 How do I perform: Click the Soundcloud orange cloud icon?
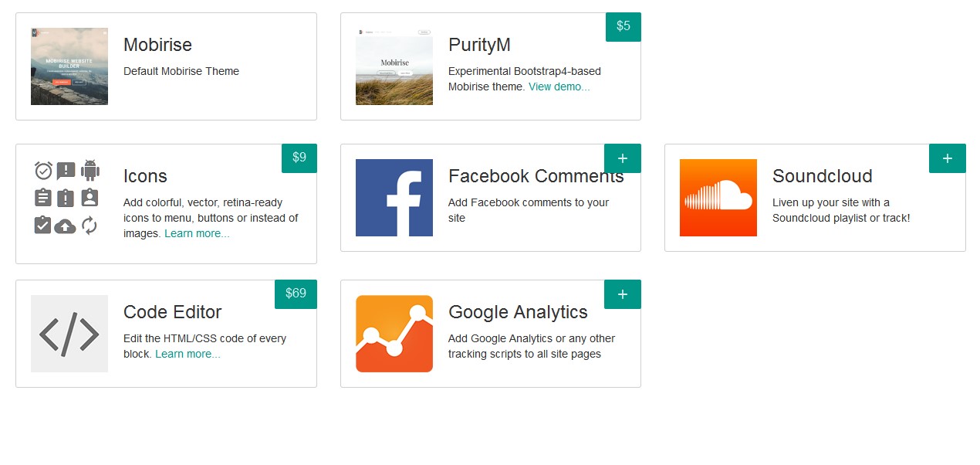click(718, 198)
